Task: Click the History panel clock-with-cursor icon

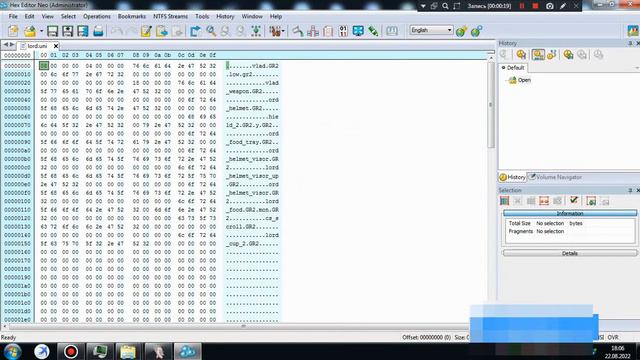Action: point(521,55)
